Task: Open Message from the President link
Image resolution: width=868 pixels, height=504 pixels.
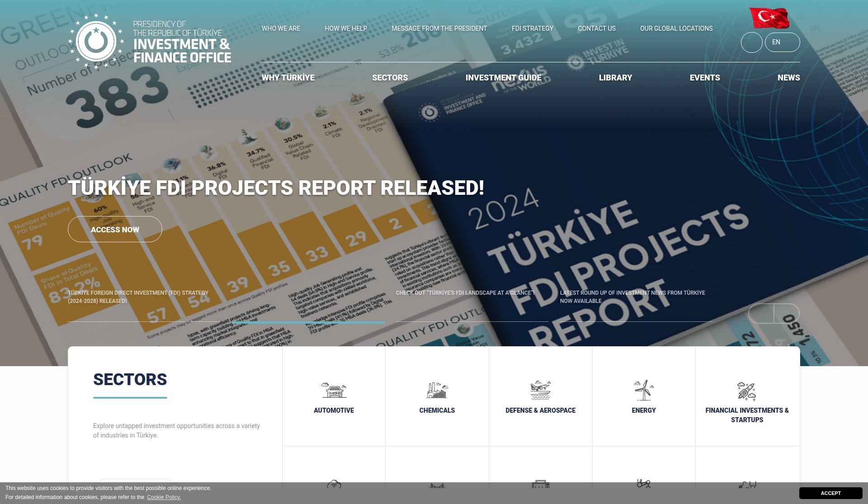Action: tap(439, 28)
